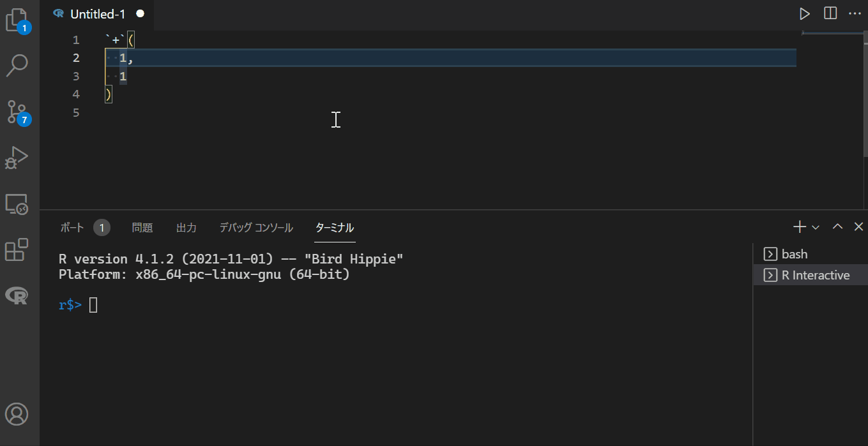Switch to the 問題 panel tab
The image size is (868, 446).
click(x=142, y=227)
